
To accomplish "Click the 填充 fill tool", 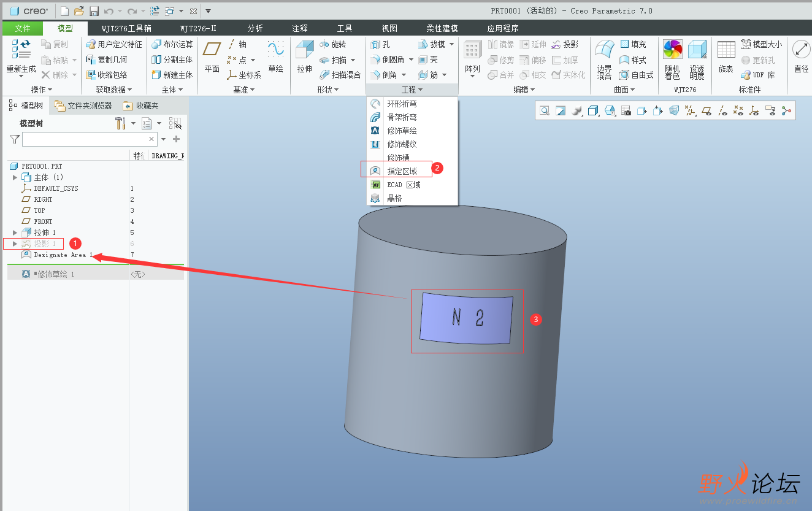I will pos(633,44).
